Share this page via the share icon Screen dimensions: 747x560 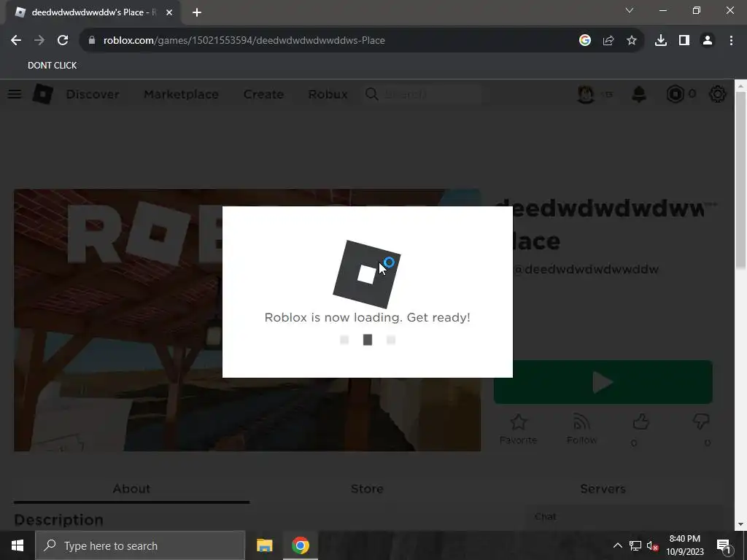(608, 41)
